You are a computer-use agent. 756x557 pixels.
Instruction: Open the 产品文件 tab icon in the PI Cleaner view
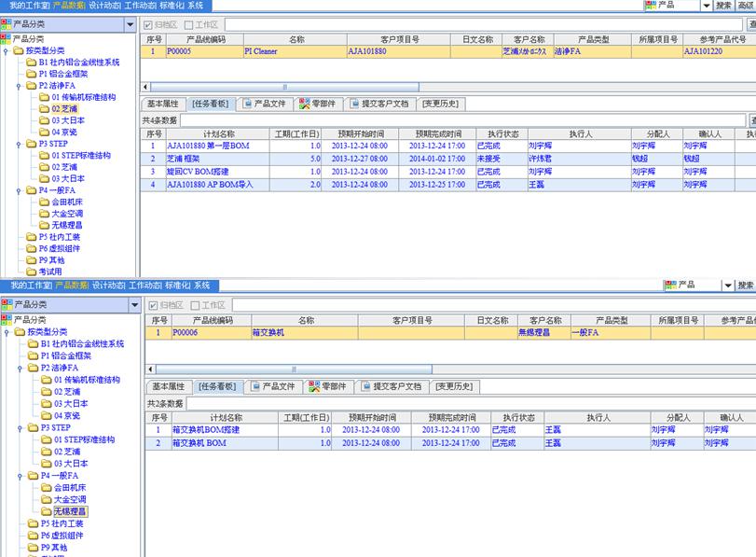[246, 104]
